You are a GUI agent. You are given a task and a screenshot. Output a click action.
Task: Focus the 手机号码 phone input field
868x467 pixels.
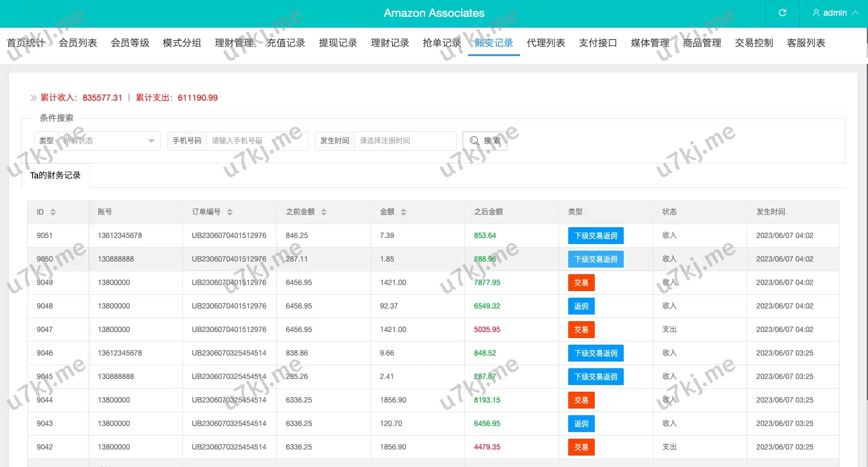pos(256,140)
